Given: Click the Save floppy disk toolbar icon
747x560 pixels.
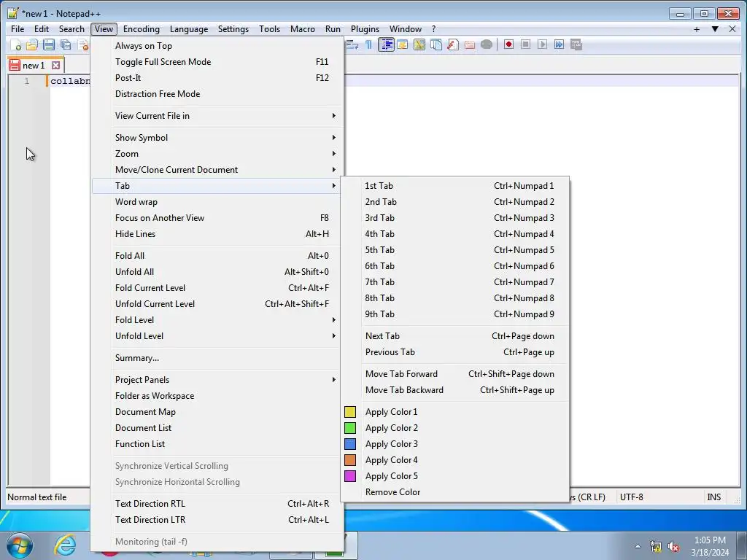Looking at the screenshot, I should click(49, 44).
